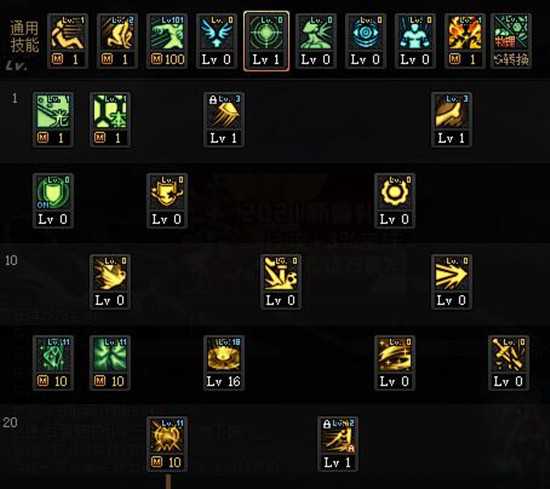
Task: Toggle the green shield skill marked ON
Action: pos(53,201)
